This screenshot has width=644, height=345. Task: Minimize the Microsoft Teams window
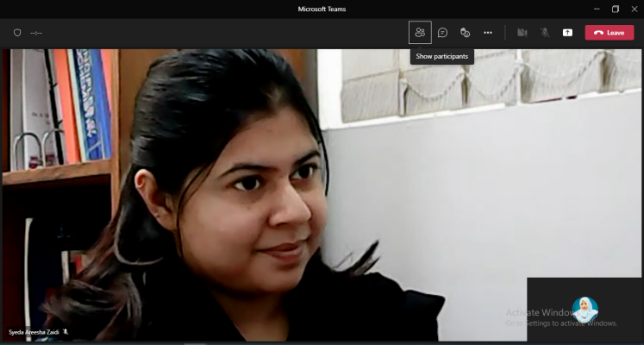tap(595, 9)
